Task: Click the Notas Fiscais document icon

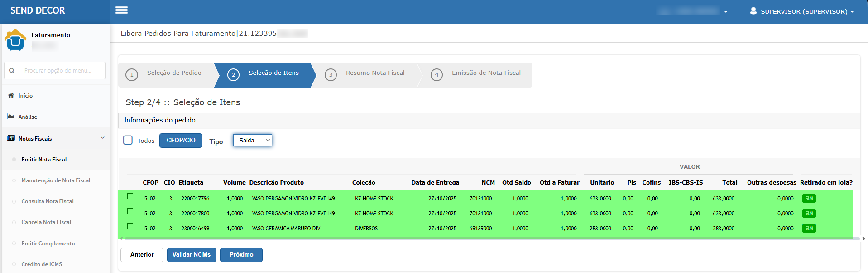Action: (11, 138)
